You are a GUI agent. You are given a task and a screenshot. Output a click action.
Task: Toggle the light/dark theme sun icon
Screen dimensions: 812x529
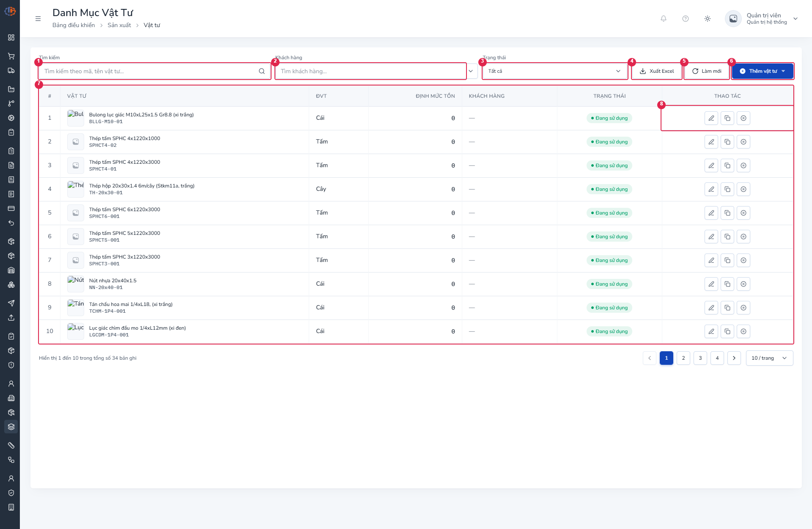[708, 19]
